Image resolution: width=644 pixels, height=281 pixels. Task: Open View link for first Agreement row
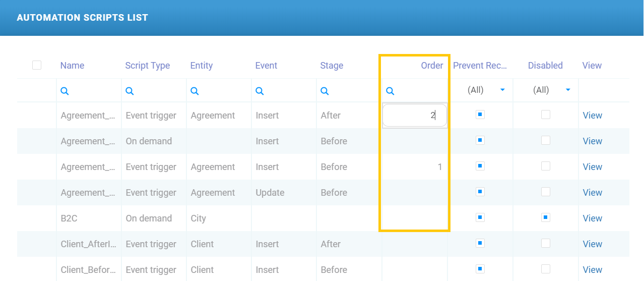click(x=592, y=116)
